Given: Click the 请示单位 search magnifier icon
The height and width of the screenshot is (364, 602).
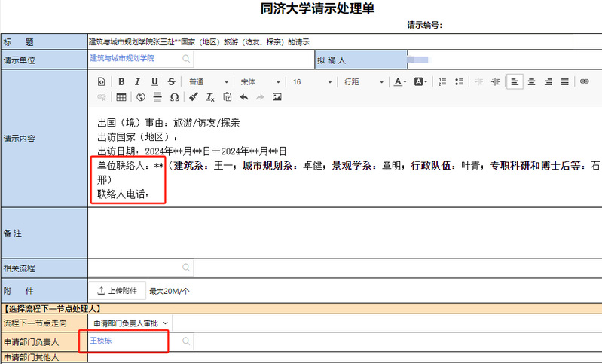Looking at the screenshot, I should click(x=186, y=59).
